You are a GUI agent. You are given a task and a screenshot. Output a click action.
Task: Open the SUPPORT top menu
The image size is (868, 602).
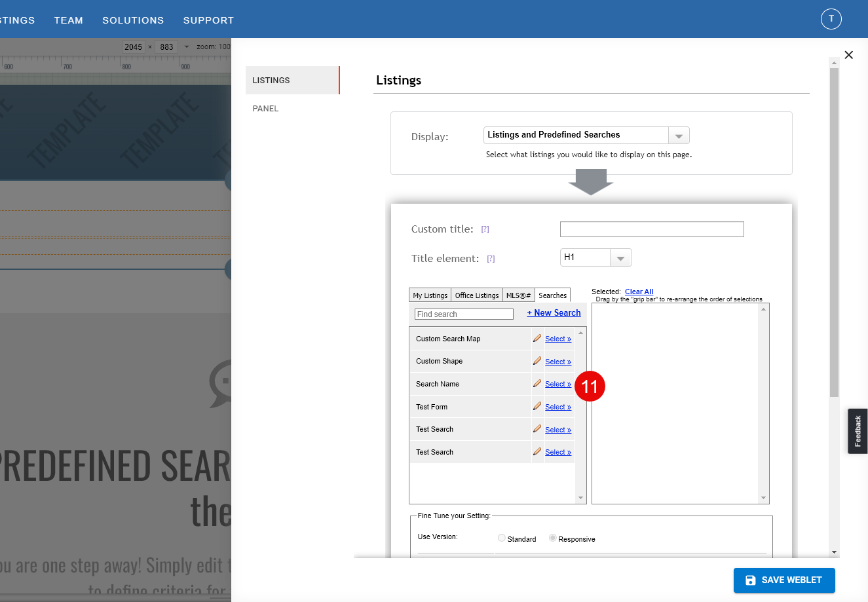pos(208,20)
